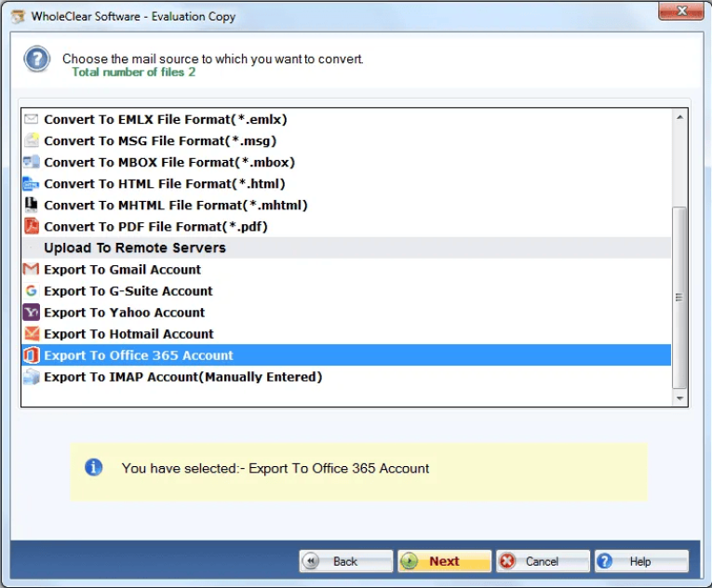The width and height of the screenshot is (712, 588).
Task: Click the Google G-Suite icon
Action: click(31, 290)
